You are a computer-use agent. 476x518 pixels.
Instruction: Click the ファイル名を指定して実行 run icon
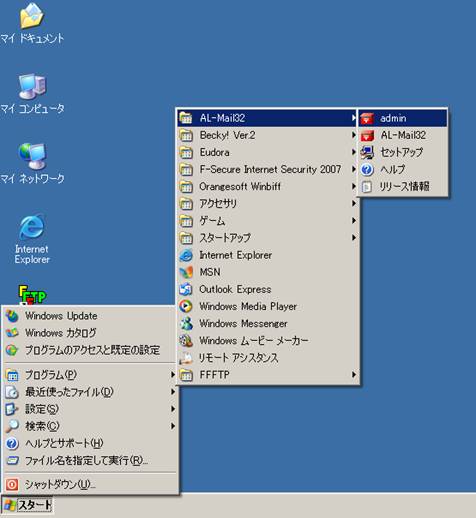(x=12, y=461)
